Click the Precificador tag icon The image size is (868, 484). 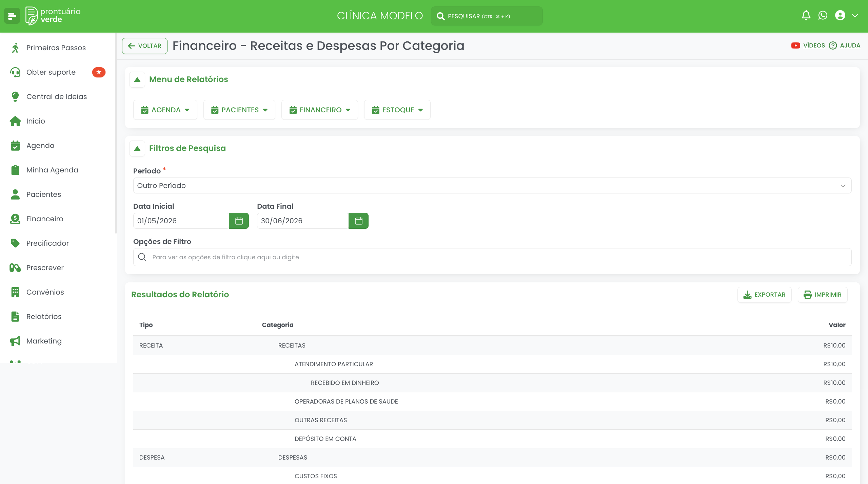(x=15, y=243)
